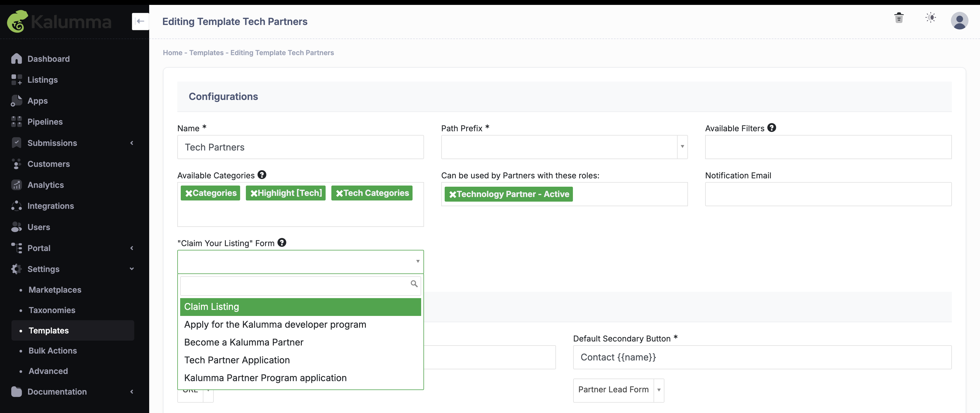Image resolution: width=980 pixels, height=413 pixels.
Task: Close the Claim Your Listing Form dropdown
Action: pyautogui.click(x=417, y=261)
